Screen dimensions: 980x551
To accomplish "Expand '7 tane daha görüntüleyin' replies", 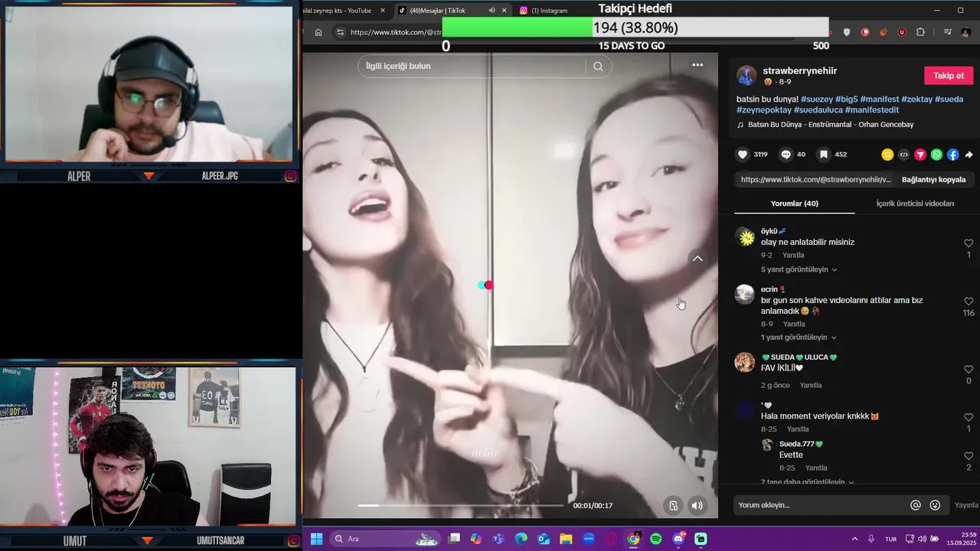I will point(807,482).
